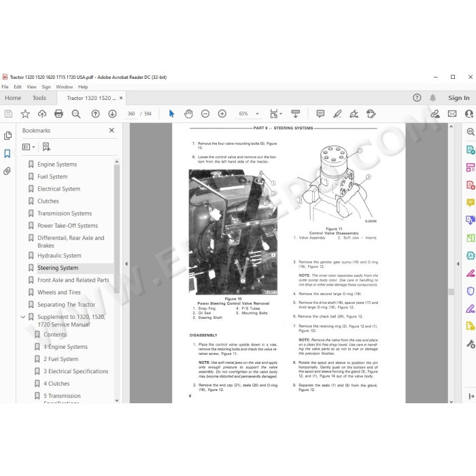This screenshot has height=476, width=476.
Task: Open the Attachments paperclip panel
Action: [x=7, y=171]
